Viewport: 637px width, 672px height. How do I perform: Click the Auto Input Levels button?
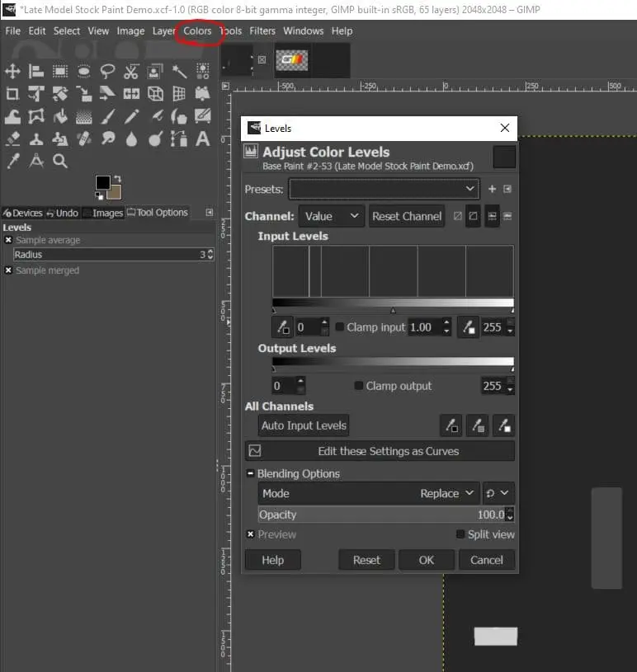pos(304,425)
